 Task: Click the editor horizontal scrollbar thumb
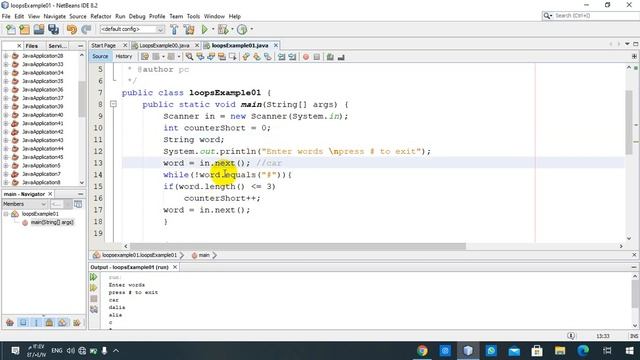(298, 246)
